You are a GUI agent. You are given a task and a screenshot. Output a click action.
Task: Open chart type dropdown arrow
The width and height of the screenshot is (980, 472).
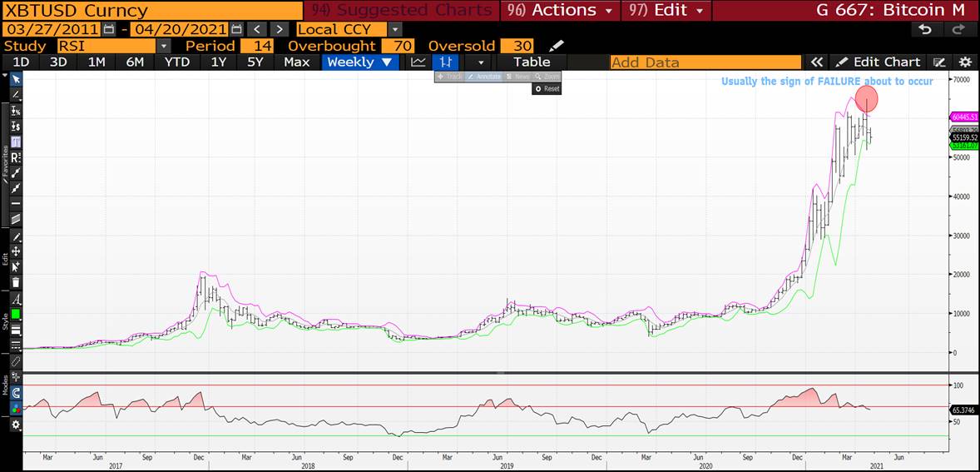pyautogui.click(x=481, y=62)
